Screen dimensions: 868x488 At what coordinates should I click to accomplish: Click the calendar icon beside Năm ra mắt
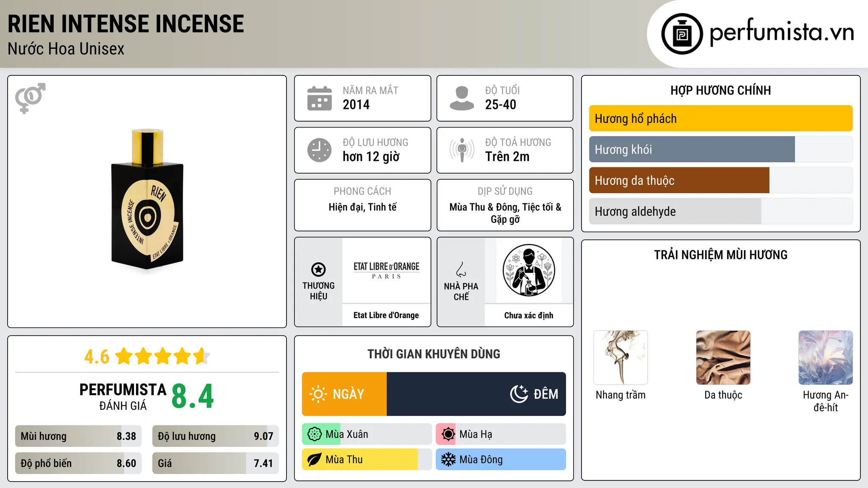point(320,98)
